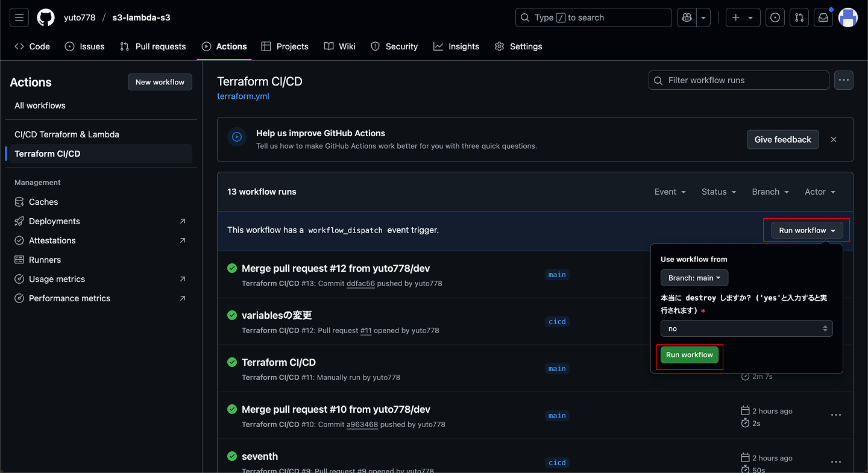Go to GitHub home via Octocat logo
Viewport: 868px width, 473px height.
click(46, 17)
